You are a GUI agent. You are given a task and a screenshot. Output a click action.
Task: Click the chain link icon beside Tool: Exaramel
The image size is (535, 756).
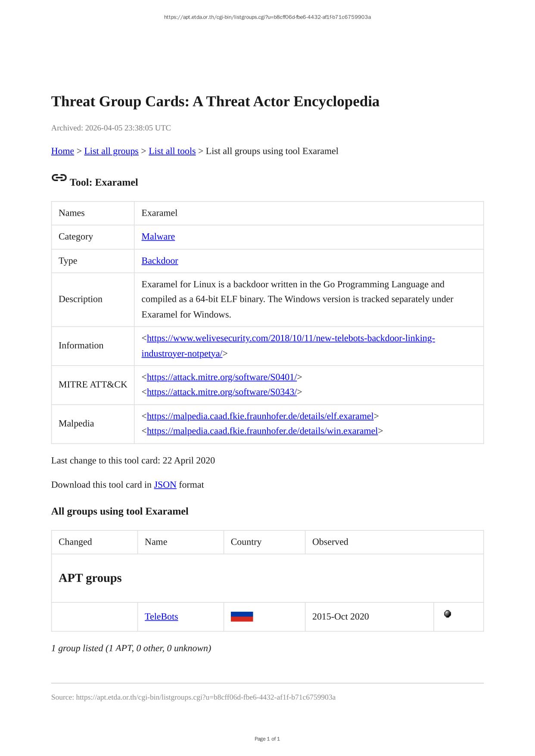coord(59,178)
